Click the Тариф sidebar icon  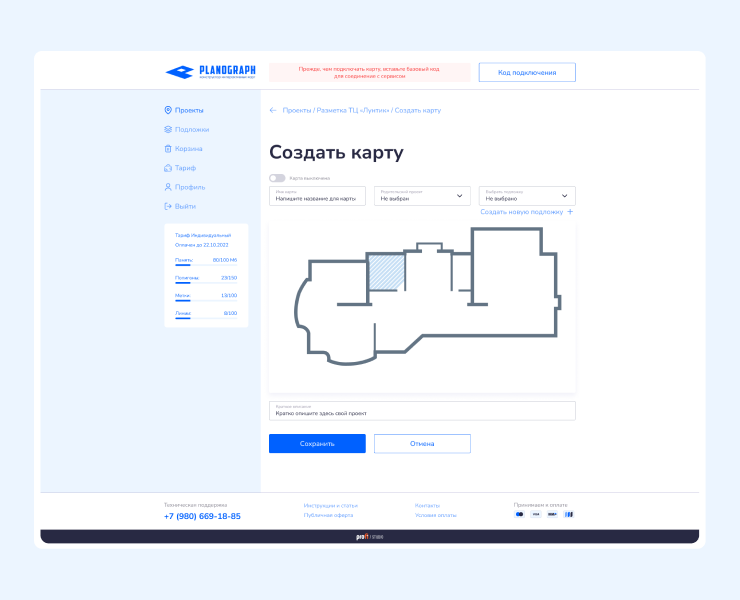168,168
